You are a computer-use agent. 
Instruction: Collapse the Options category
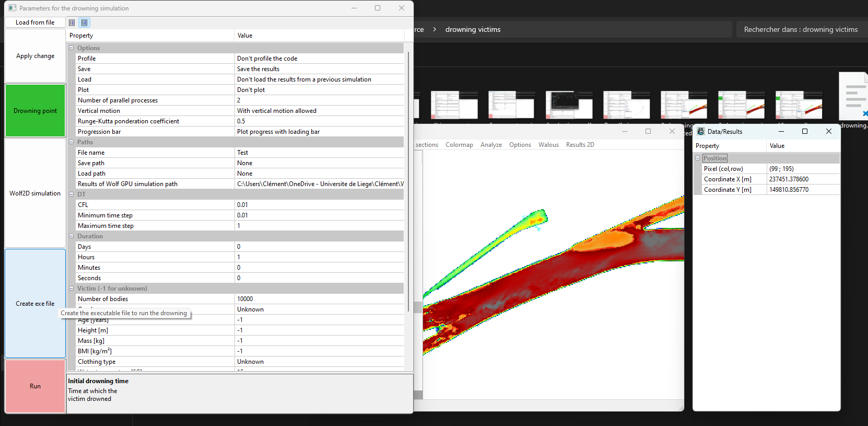72,48
